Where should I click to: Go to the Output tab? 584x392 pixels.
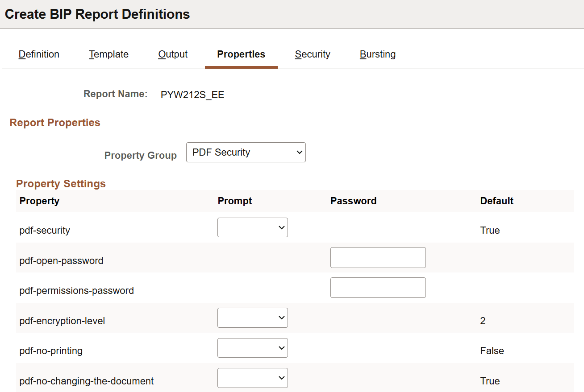[x=172, y=54]
